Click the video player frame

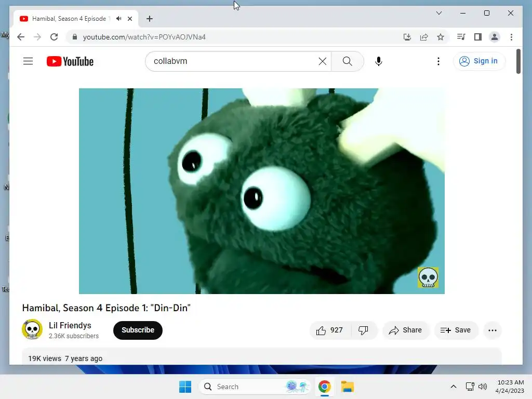[262, 191]
